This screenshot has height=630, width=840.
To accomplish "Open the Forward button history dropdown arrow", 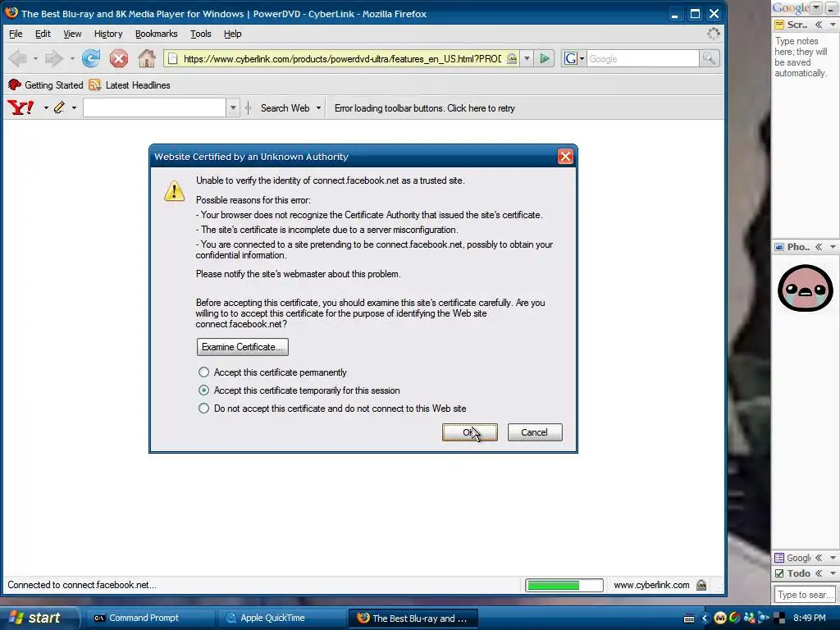I will pyautogui.click(x=72, y=58).
